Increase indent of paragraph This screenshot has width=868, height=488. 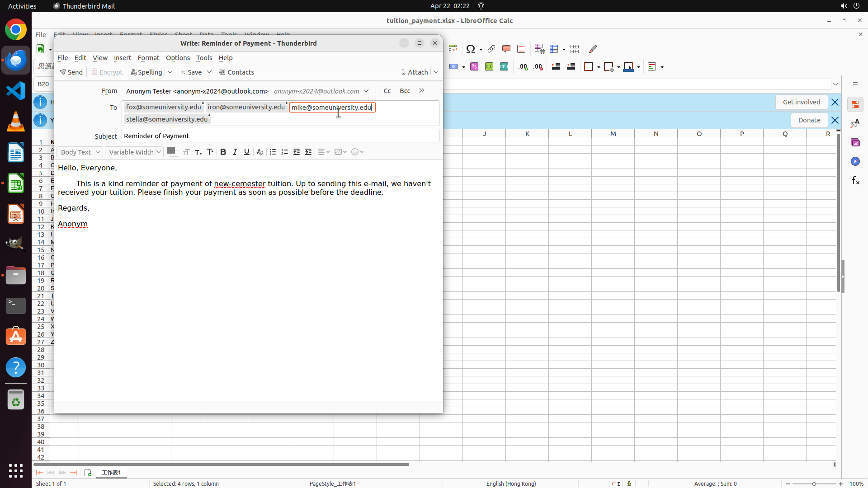pyautogui.click(x=308, y=152)
